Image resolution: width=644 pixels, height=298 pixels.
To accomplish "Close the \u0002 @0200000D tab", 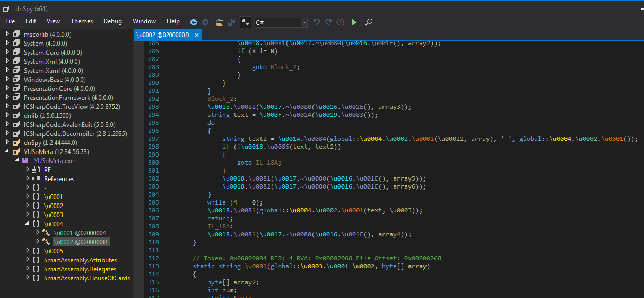I will (x=196, y=35).
